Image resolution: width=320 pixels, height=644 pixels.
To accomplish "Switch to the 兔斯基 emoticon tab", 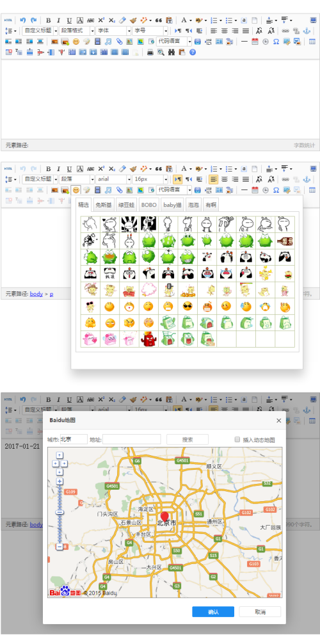I will pyautogui.click(x=103, y=205).
